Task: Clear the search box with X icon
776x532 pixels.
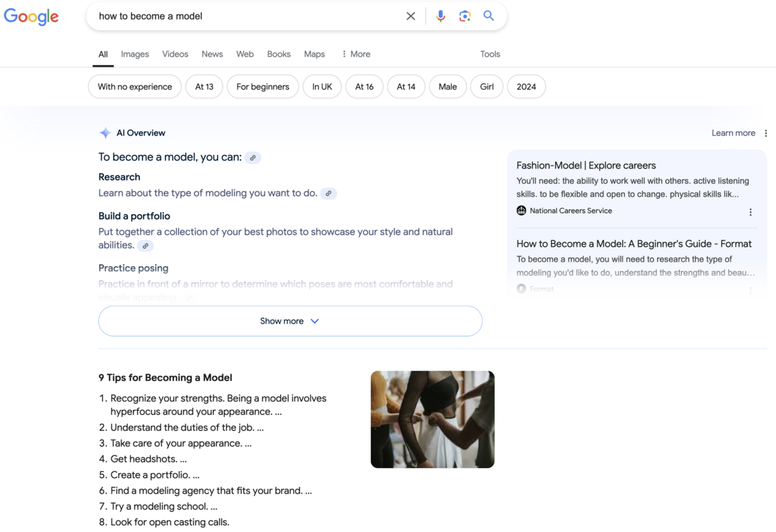Action: tap(411, 16)
